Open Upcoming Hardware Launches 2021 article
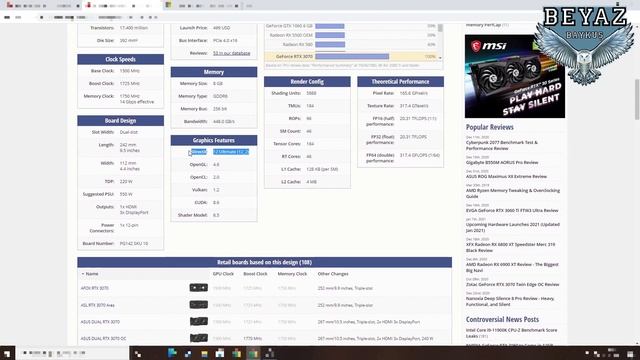 pos(513,227)
